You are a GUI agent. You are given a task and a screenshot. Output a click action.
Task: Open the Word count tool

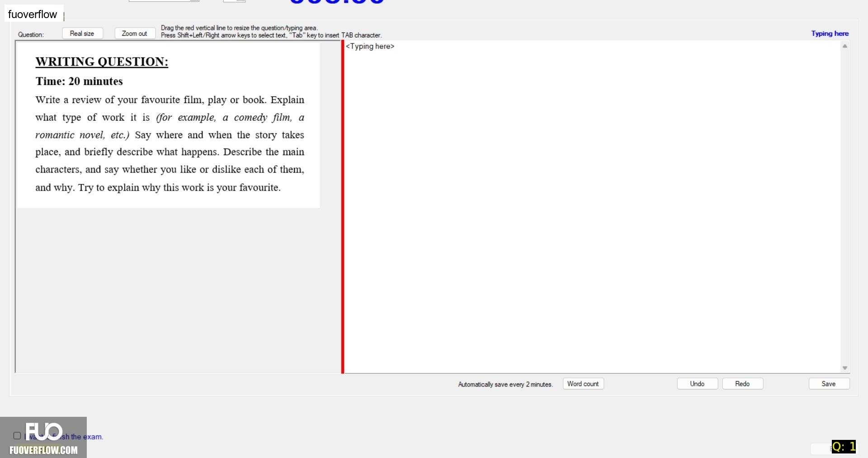tap(583, 384)
